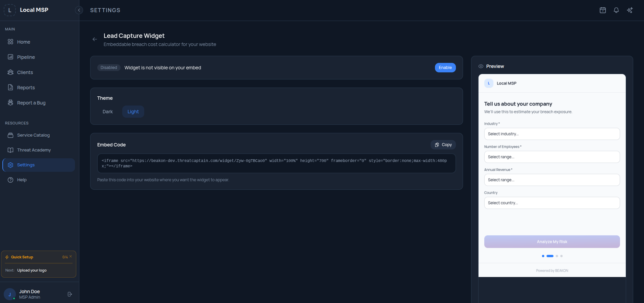Open the Select industry dropdown
This screenshot has width=644, height=303.
pos(552,134)
